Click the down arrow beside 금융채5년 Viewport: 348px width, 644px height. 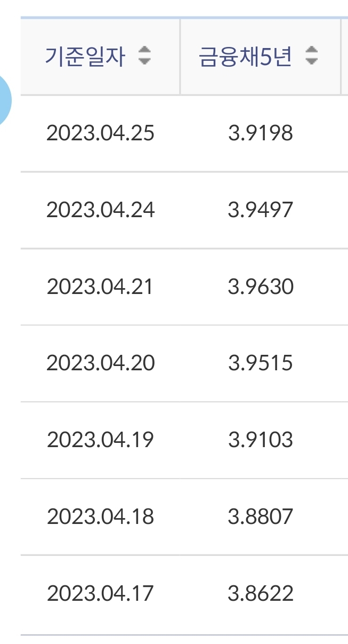click(312, 60)
